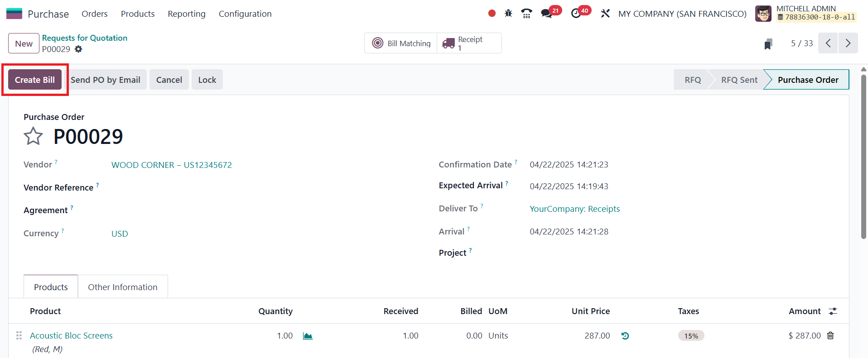Go to the next record arrow
Viewport: 868px width, 358px height.
[x=848, y=43]
